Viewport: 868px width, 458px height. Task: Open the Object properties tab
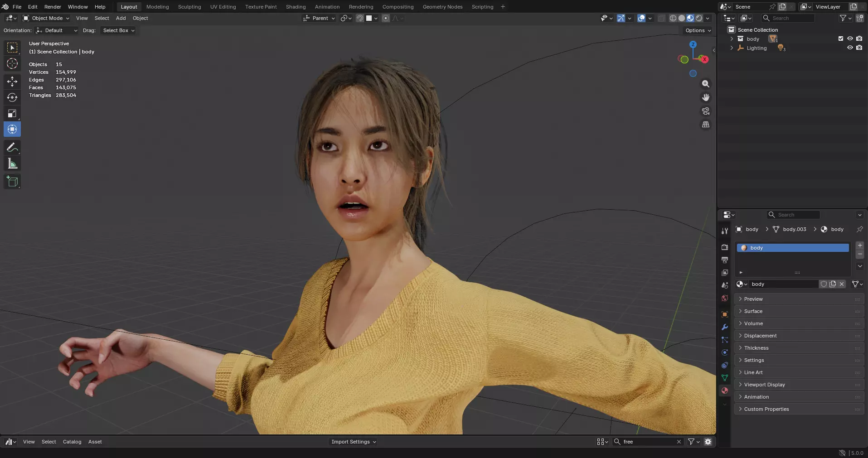point(725,314)
